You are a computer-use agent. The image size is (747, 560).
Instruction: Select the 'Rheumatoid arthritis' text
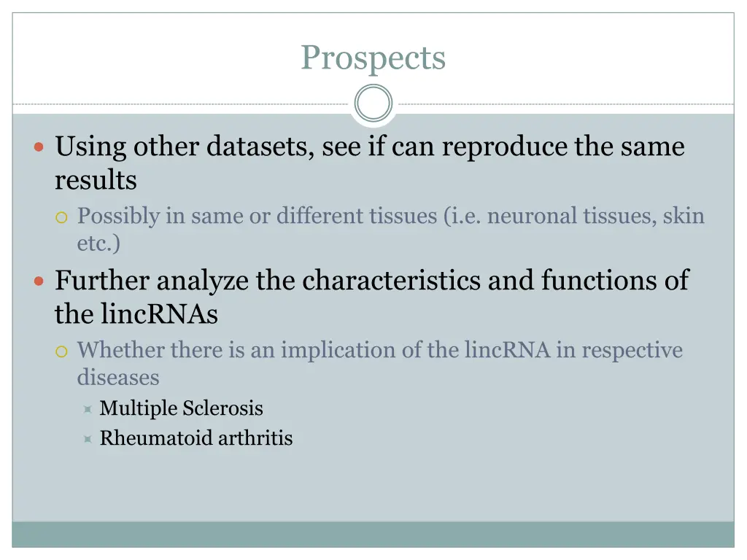196,438
